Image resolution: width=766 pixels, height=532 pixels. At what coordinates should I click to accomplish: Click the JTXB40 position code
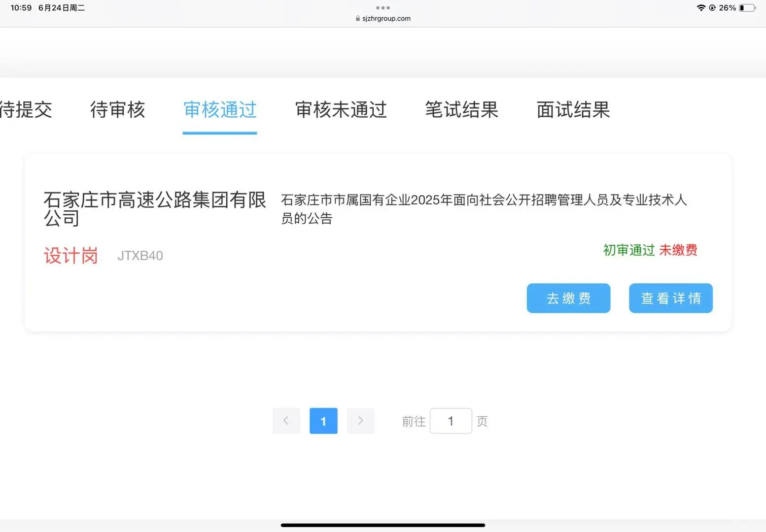click(140, 256)
